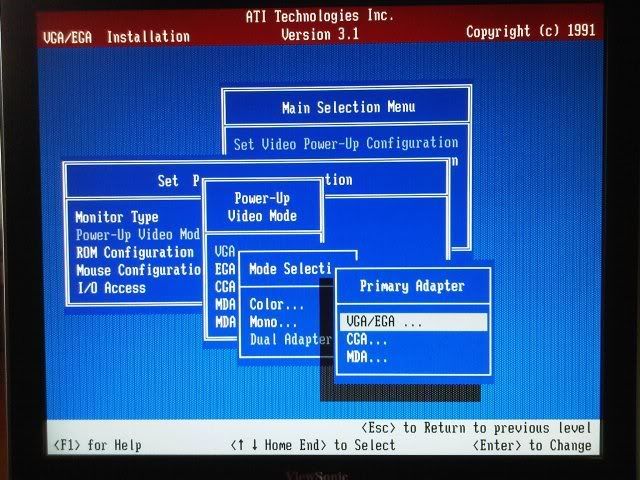640x480 pixels.
Task: Click Home End to Select hint
Action: click(313, 445)
